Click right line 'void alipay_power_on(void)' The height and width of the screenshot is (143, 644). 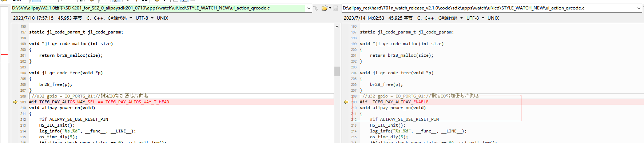pyautogui.click(x=393, y=108)
